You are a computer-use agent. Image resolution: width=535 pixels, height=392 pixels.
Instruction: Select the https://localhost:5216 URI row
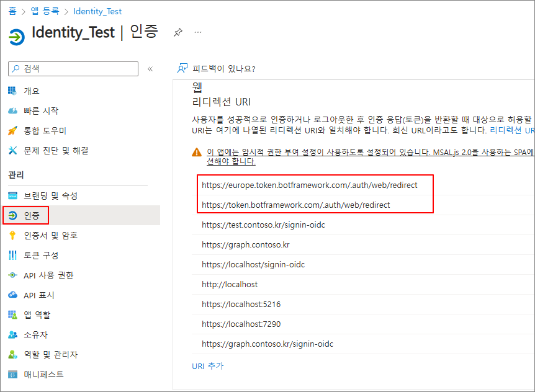coord(363,304)
